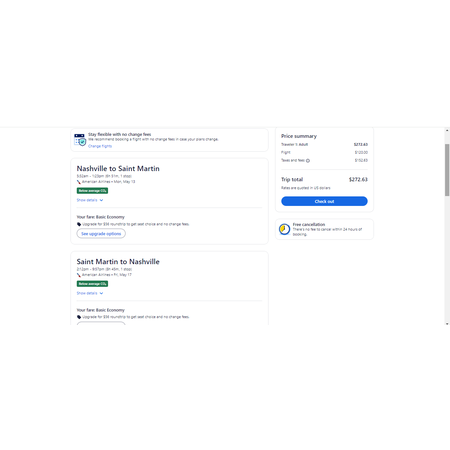
Task: Click the upgrade tag icon in the first card
Action: [79, 224]
